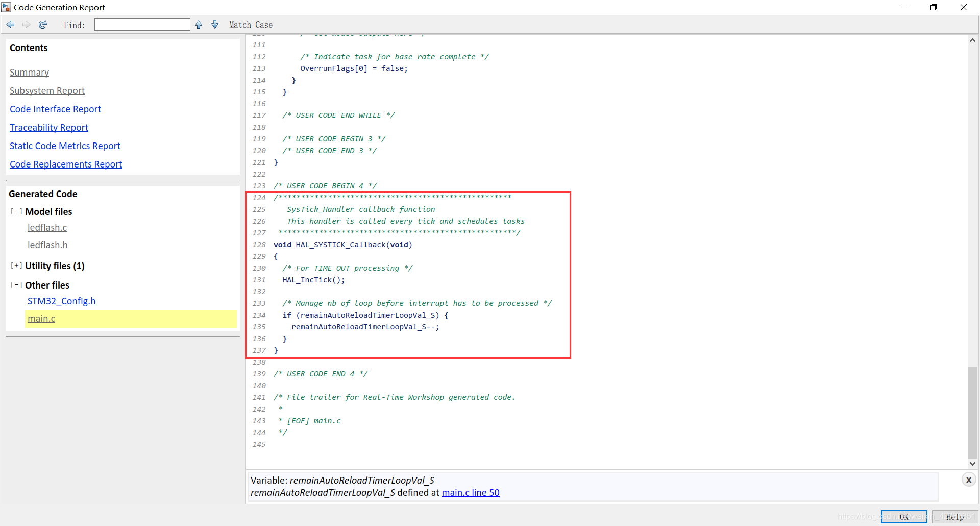Find previous match with up arrow

click(199, 25)
